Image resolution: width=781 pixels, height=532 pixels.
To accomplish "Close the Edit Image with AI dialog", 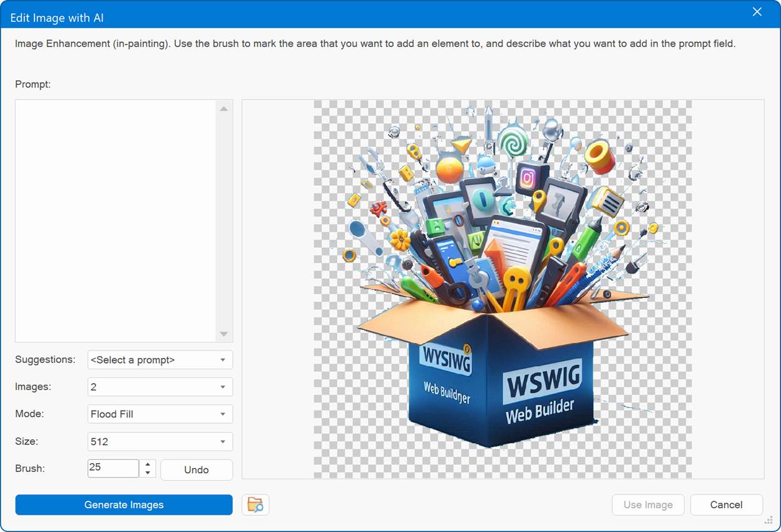I will coord(757,12).
